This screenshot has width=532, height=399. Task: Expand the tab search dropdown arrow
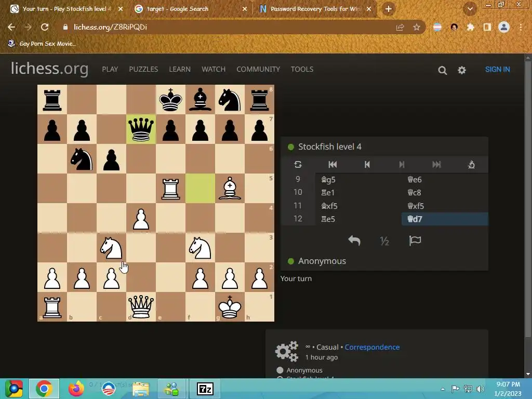coord(470,9)
